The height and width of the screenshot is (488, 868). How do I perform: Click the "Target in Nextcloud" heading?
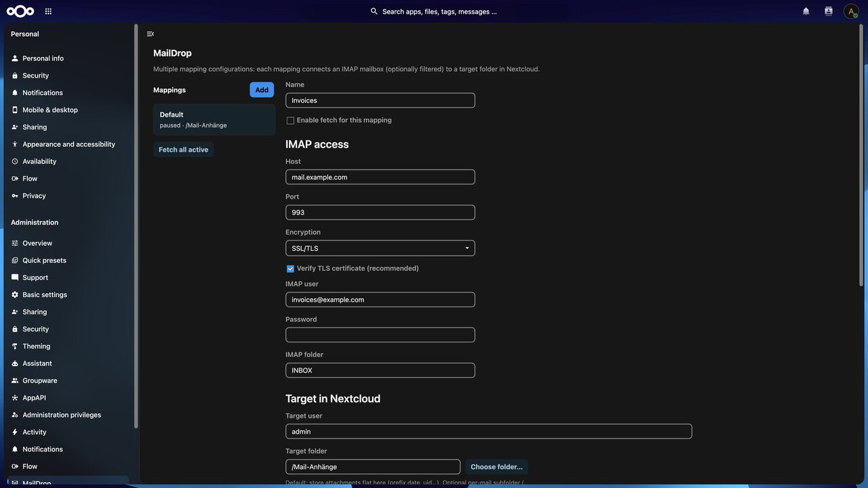coord(333,399)
